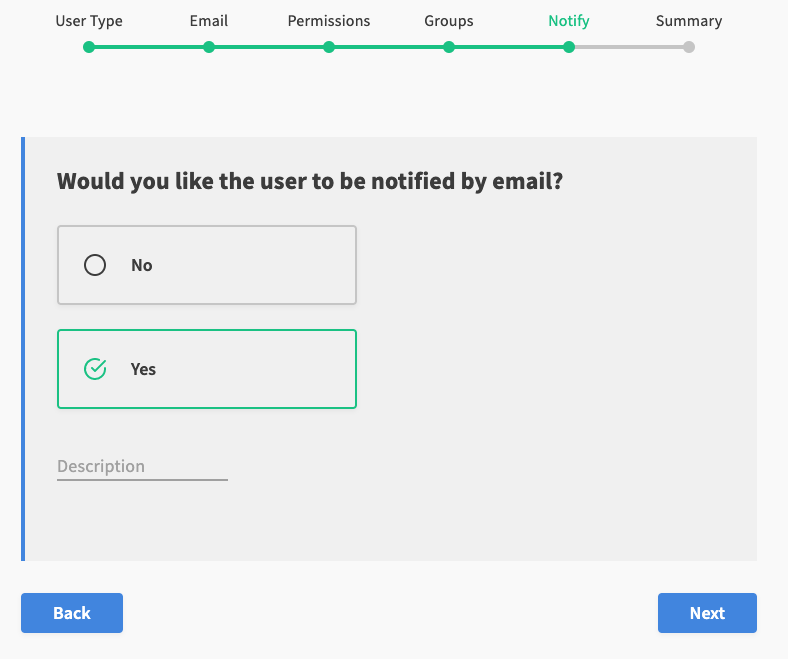Viewport: 788px width, 659px height.
Task: Click the empty radio circle beside No
Action: (x=95, y=265)
